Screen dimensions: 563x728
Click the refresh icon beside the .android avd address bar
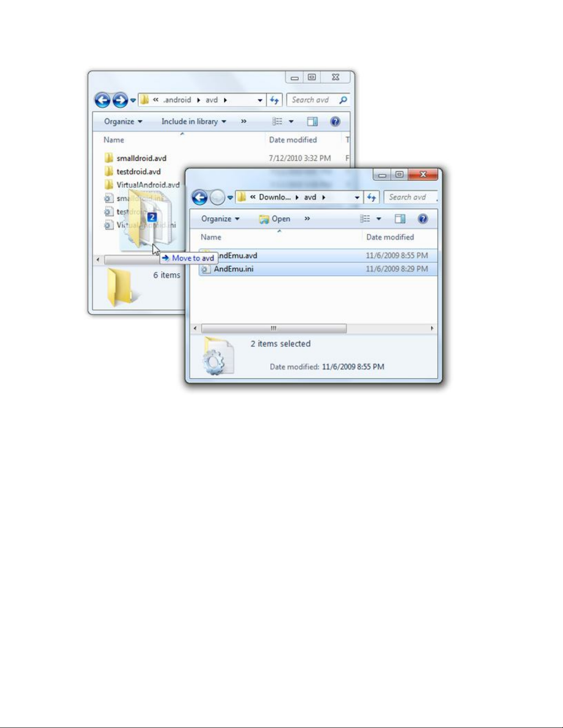pyautogui.click(x=274, y=100)
